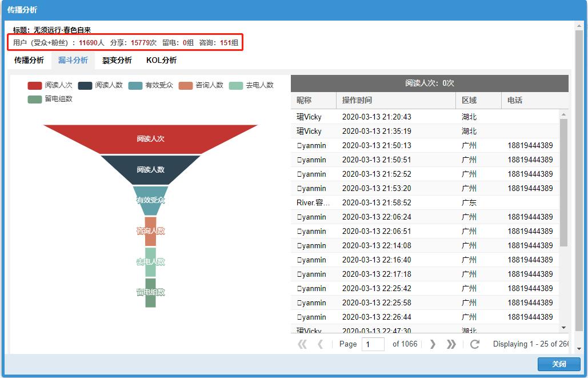The image size is (588, 378).
Task: Click the 关闭 button to close the dialog
Action: [558, 364]
